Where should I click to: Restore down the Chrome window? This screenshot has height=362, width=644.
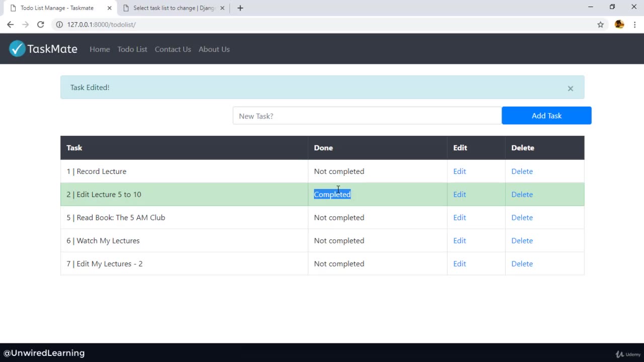click(x=612, y=7)
